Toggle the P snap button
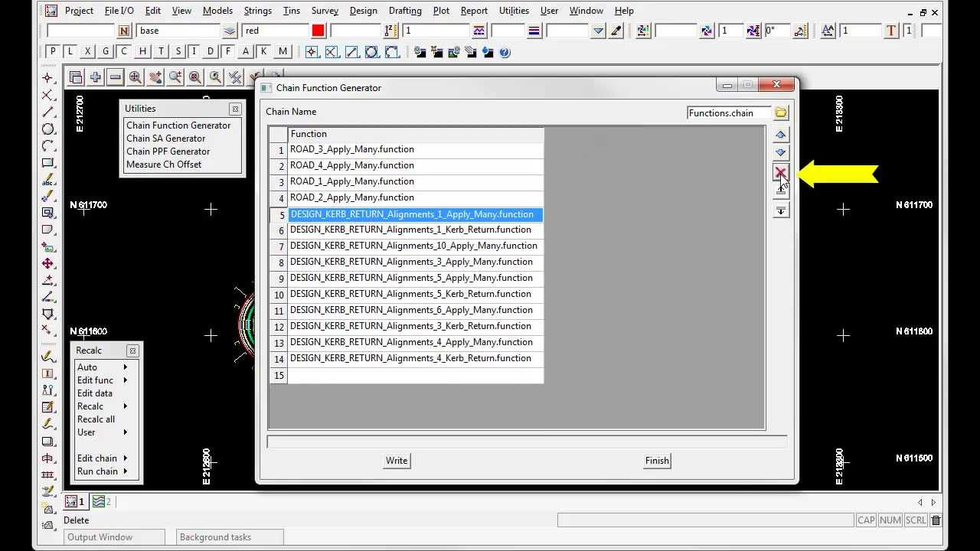This screenshot has height=551, width=980. tap(53, 51)
